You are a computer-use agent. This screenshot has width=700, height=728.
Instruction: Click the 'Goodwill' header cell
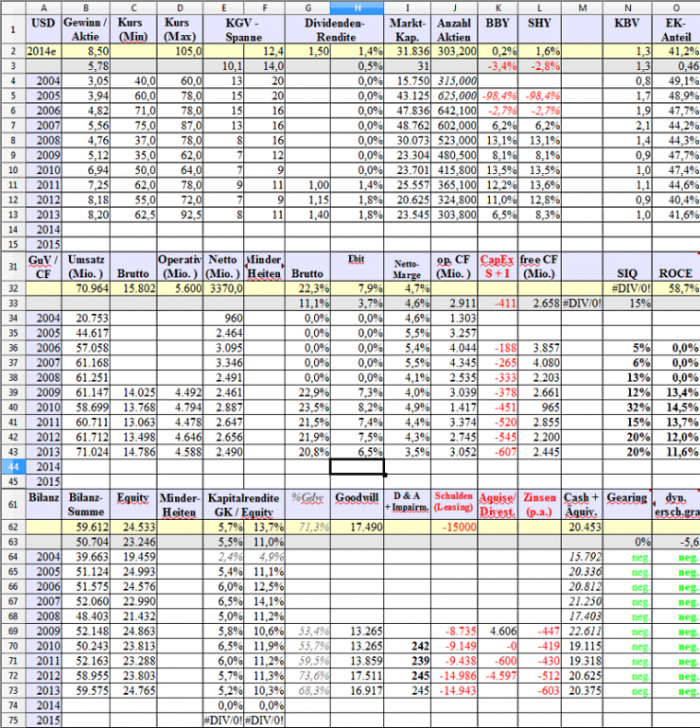357,504
